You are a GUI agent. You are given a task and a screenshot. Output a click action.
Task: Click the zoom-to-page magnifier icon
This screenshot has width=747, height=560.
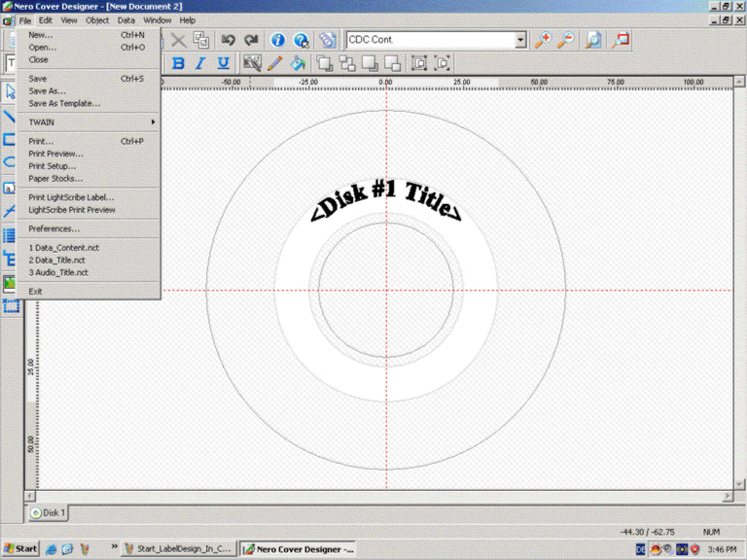coord(593,40)
